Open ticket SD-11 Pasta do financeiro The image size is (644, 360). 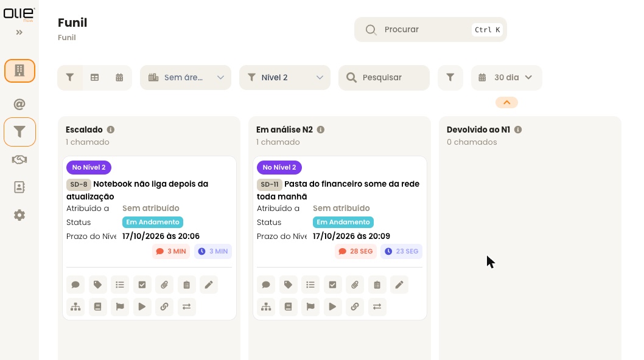(x=338, y=190)
